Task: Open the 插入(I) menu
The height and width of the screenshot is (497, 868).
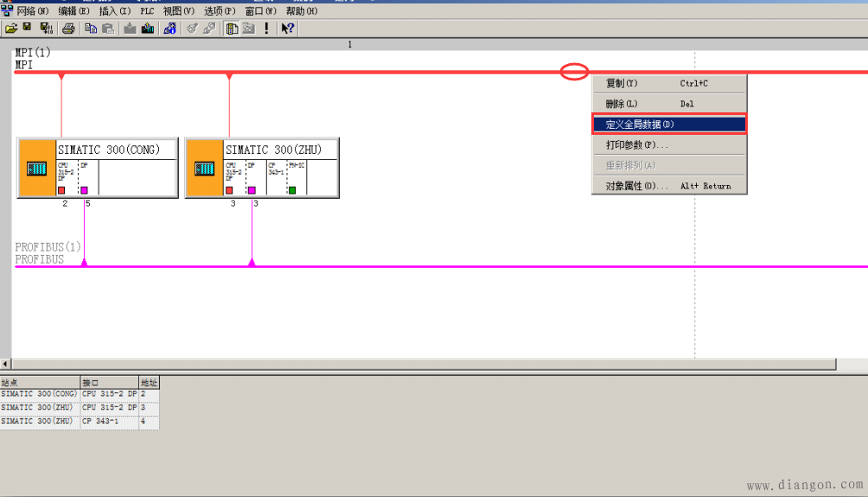Action: (x=115, y=11)
